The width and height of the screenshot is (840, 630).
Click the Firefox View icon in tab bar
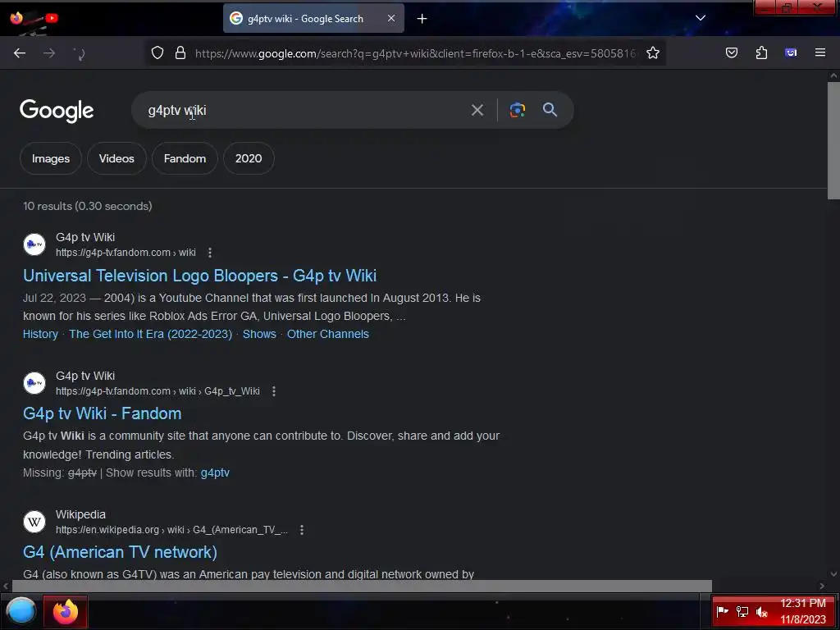point(16,18)
